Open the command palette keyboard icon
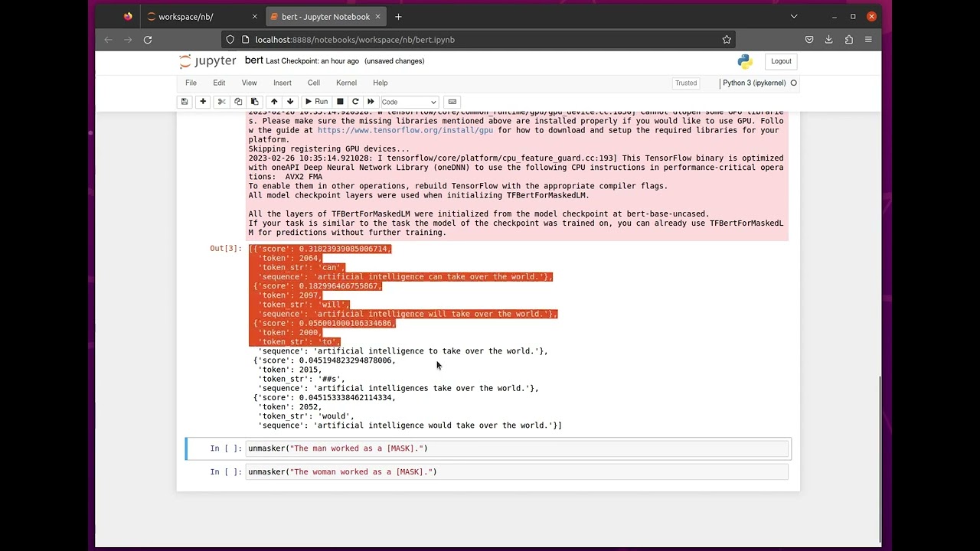The height and width of the screenshot is (551, 980). pos(452,102)
